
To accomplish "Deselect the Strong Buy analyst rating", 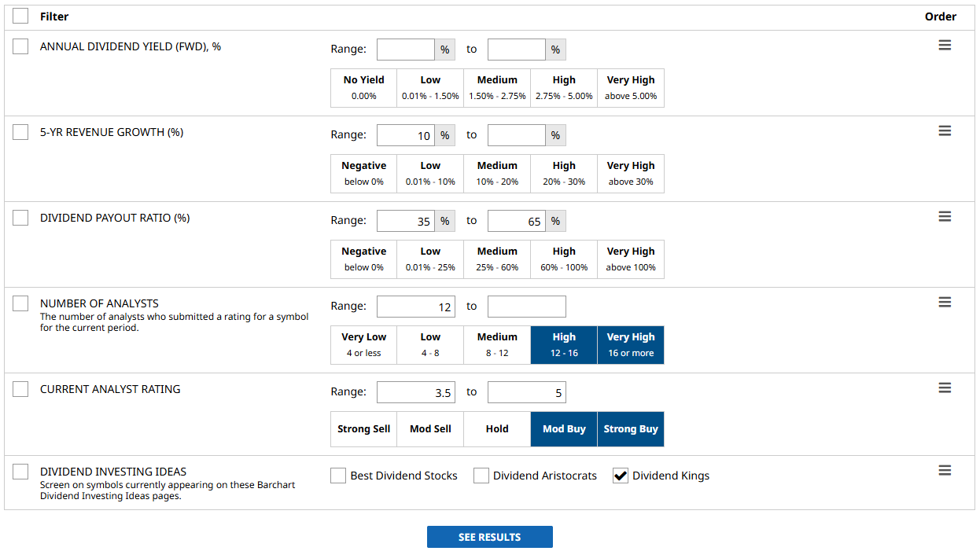I will pos(631,429).
